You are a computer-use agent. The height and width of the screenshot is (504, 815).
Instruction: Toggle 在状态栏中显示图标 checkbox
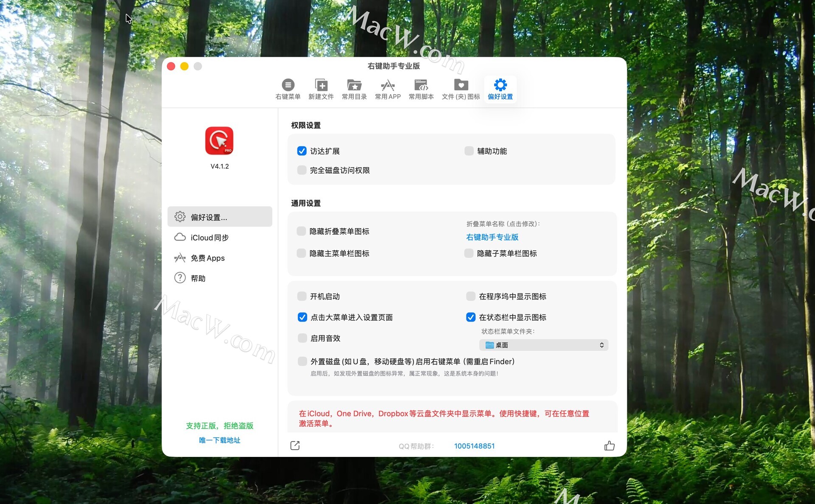click(471, 317)
